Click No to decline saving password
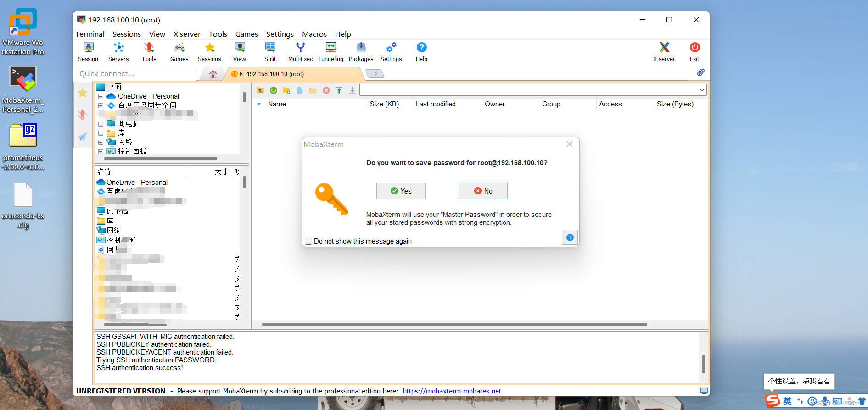 tap(483, 191)
